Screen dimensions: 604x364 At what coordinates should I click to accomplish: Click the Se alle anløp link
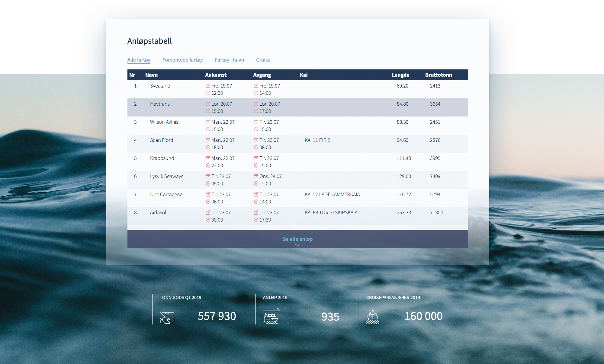coord(297,239)
